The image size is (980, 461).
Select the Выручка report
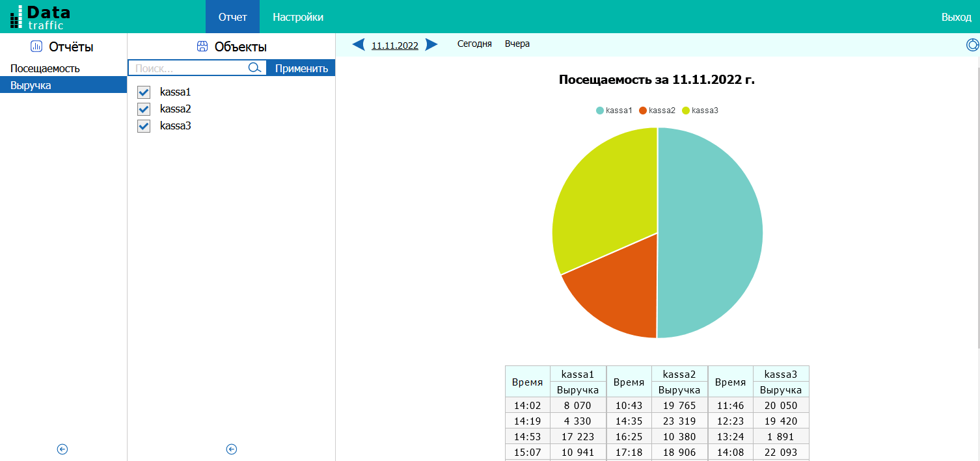pyautogui.click(x=31, y=85)
